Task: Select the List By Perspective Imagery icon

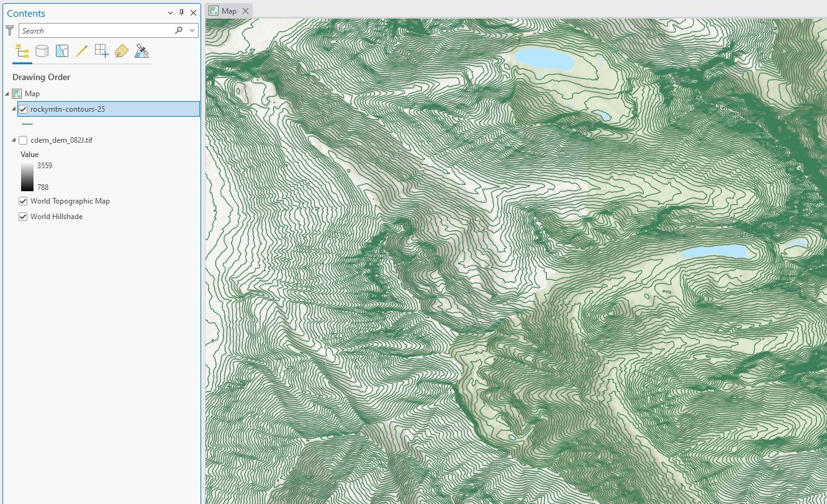Action: pos(142,51)
